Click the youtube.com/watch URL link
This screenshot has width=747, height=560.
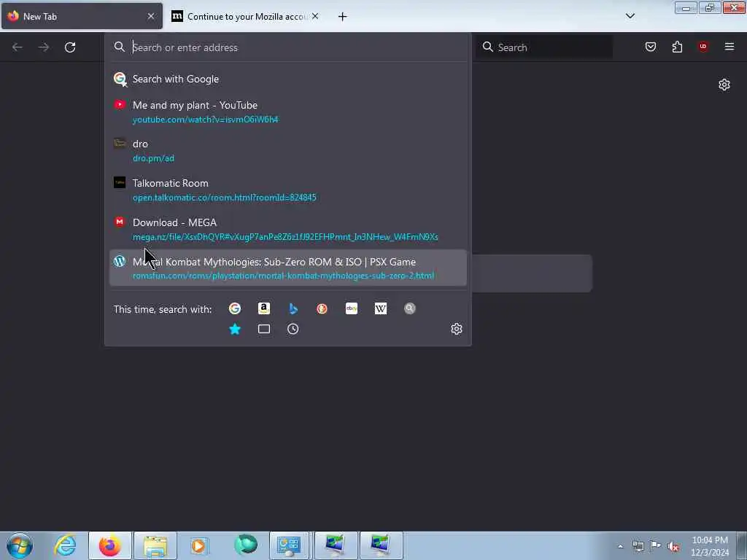pyautogui.click(x=205, y=120)
